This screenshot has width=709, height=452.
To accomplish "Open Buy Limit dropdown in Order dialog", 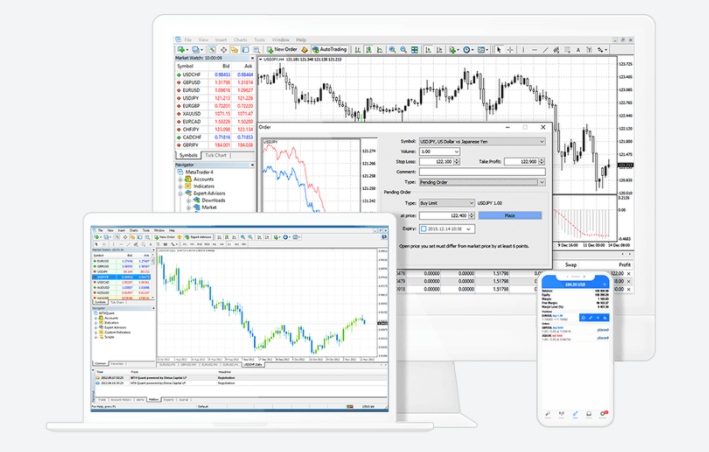I will [x=447, y=203].
